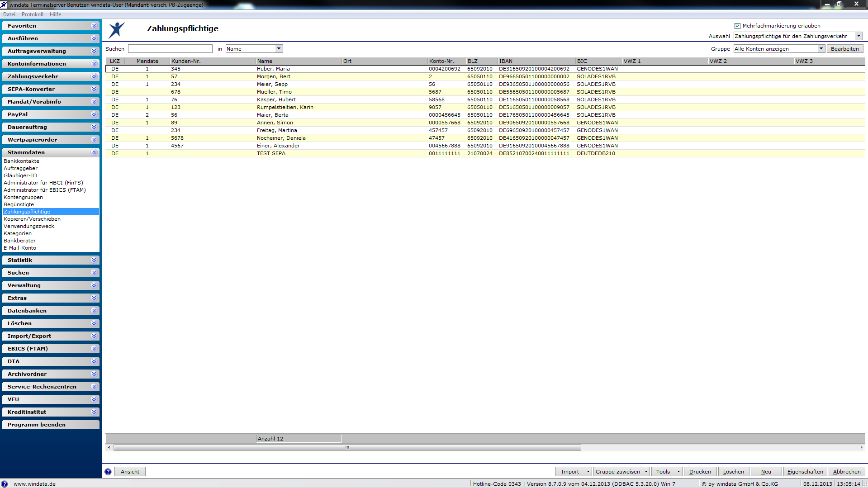Open the Auswahl Zahlungspflichtige dropdown

pos(859,36)
